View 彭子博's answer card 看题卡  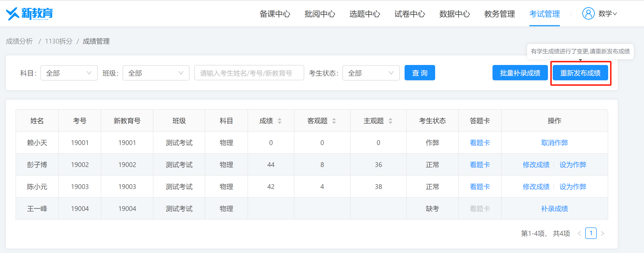tap(480, 165)
